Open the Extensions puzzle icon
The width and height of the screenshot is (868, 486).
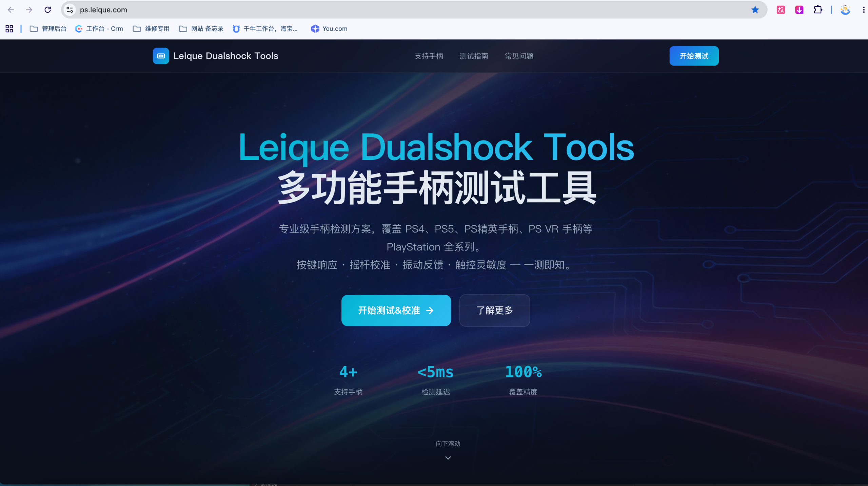point(818,10)
